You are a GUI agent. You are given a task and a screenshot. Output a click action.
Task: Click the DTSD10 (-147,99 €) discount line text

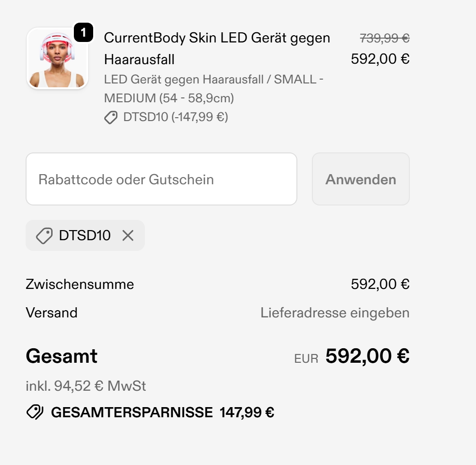(x=176, y=117)
